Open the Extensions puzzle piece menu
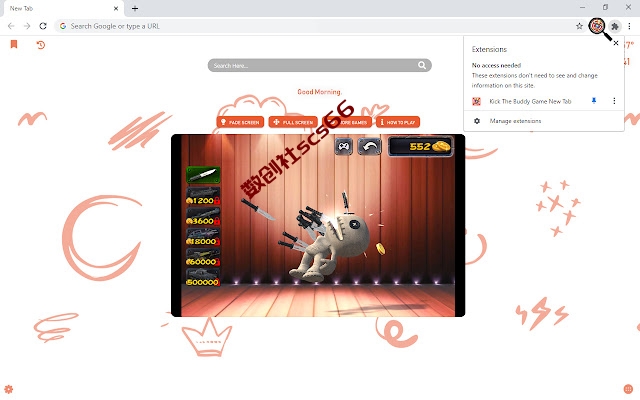The height and width of the screenshot is (400, 640). [615, 27]
